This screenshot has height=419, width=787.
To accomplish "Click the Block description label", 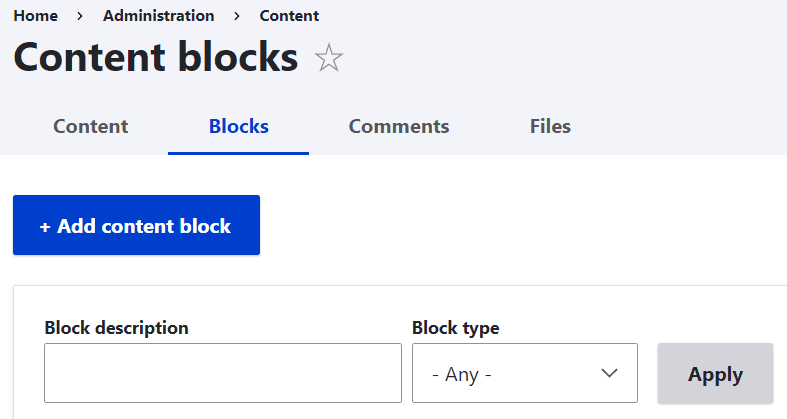I will pyautogui.click(x=116, y=327).
